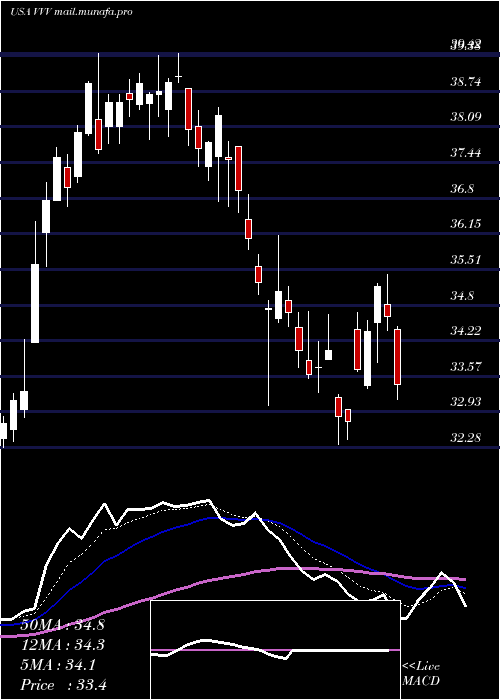
Task: Click the 38.09 price axis label
Action: point(466,117)
